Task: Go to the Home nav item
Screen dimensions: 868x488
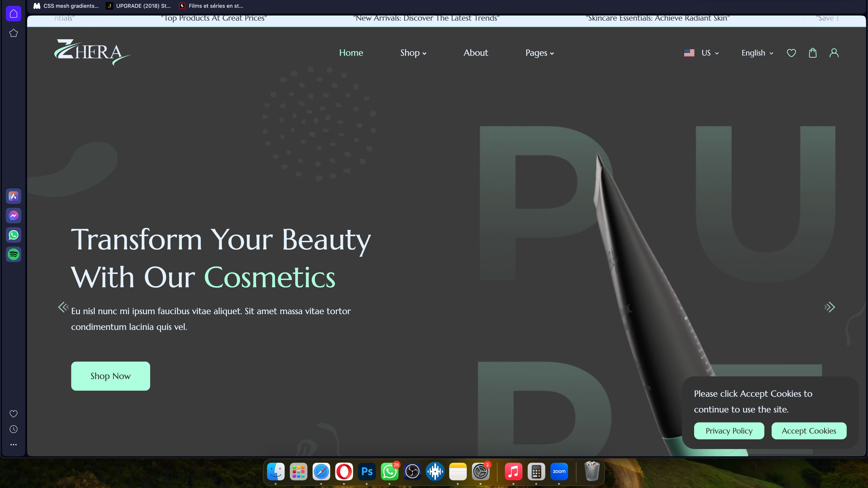Action: (x=351, y=53)
